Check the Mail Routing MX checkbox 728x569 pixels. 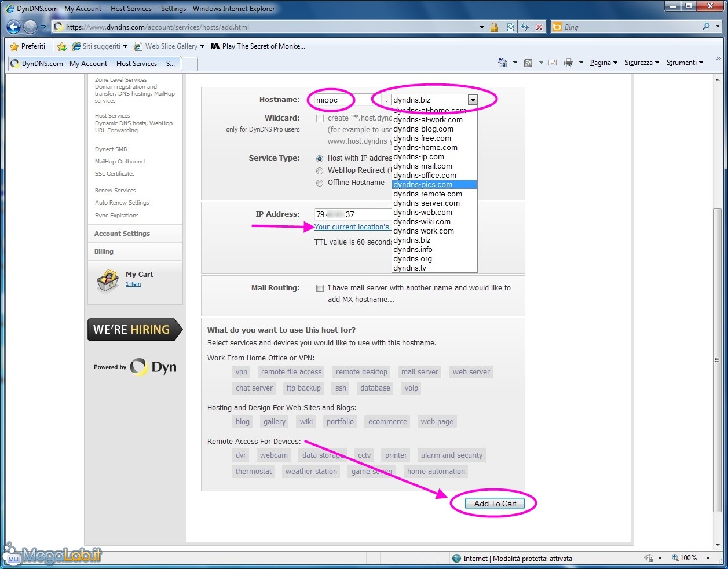click(x=320, y=288)
